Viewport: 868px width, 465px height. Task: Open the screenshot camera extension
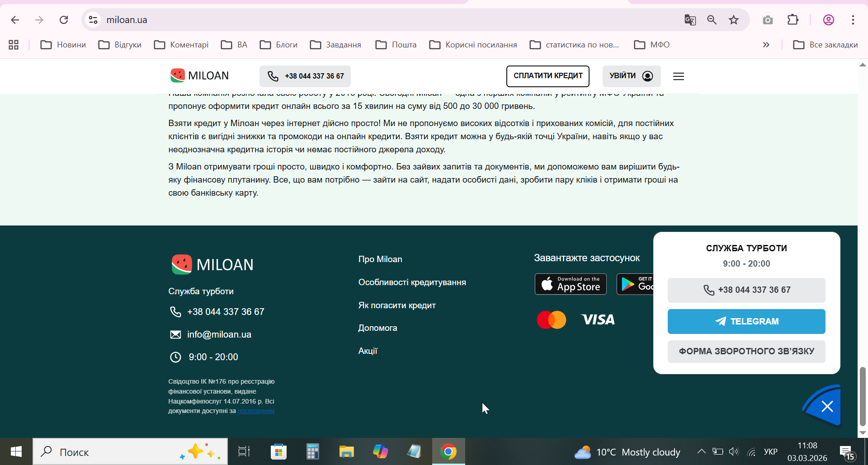tap(768, 20)
